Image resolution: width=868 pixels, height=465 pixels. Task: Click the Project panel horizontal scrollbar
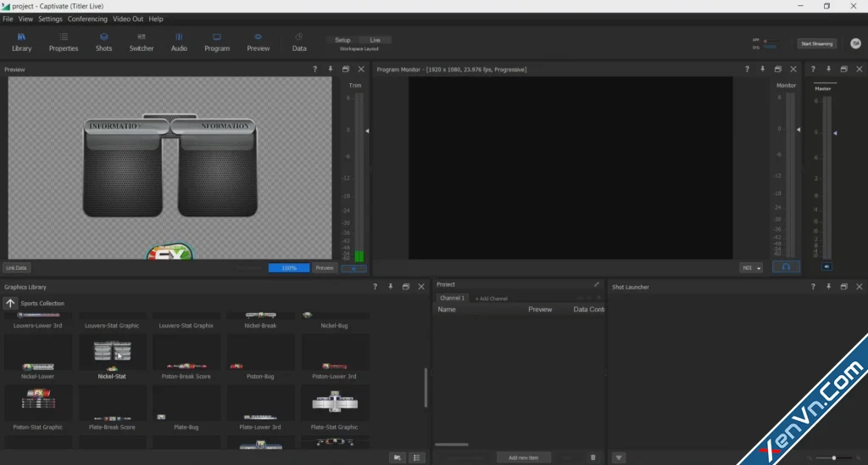coord(452,445)
